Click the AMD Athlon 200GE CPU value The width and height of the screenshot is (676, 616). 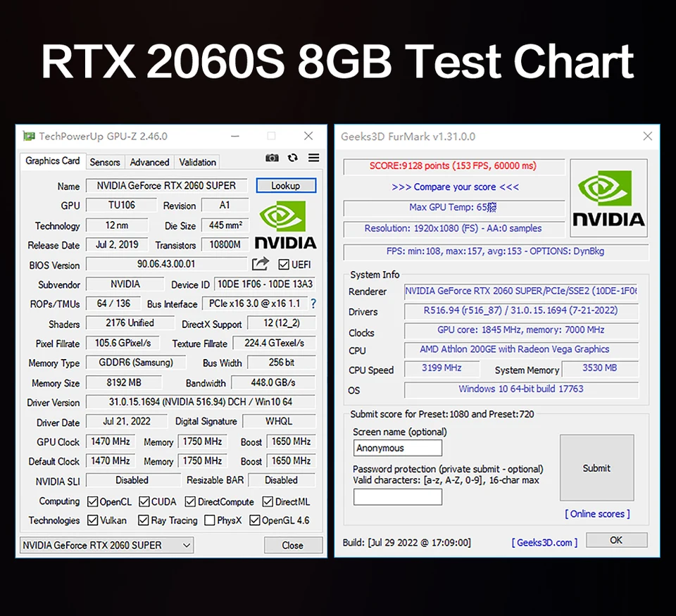coord(521,349)
